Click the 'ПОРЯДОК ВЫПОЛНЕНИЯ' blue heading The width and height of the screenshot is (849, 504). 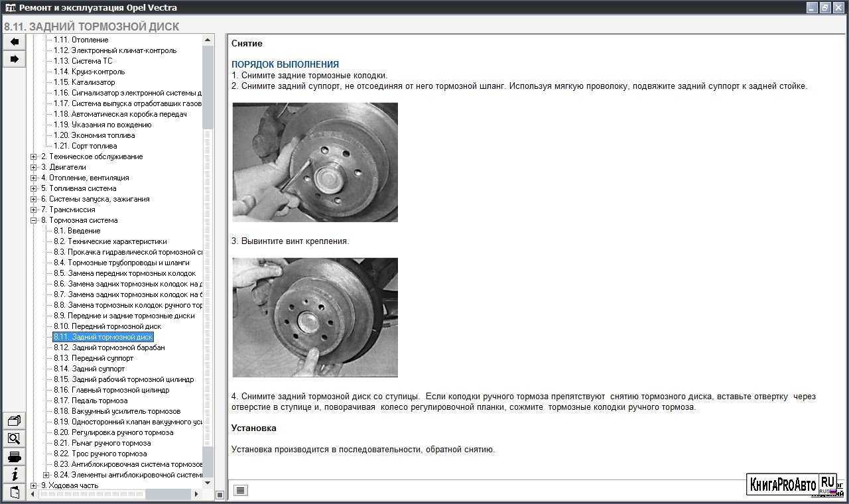point(285,65)
